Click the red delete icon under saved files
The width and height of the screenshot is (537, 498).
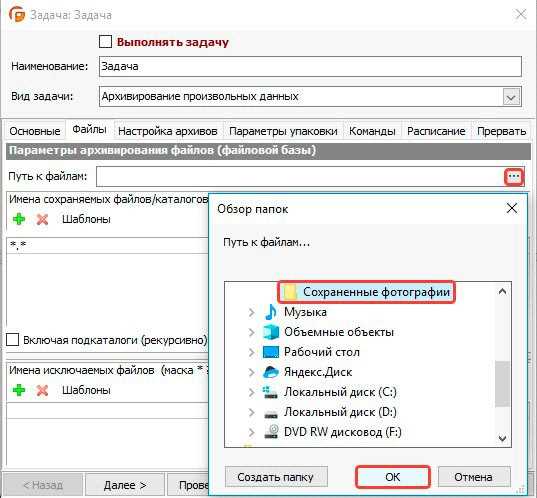(42, 219)
